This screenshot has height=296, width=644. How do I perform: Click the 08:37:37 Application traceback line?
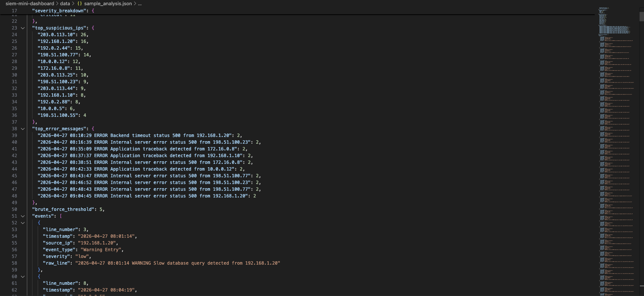(145, 156)
